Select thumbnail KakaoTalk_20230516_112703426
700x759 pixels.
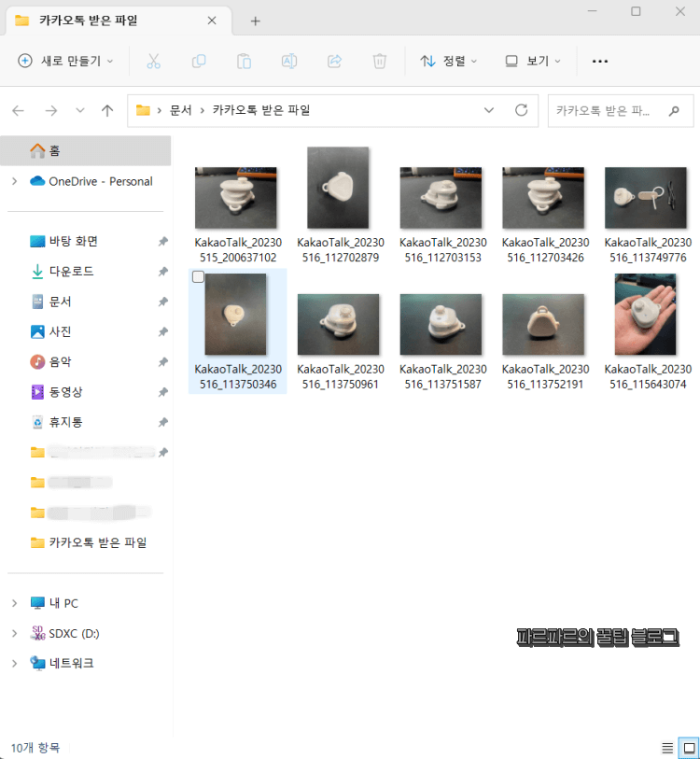[543, 198]
